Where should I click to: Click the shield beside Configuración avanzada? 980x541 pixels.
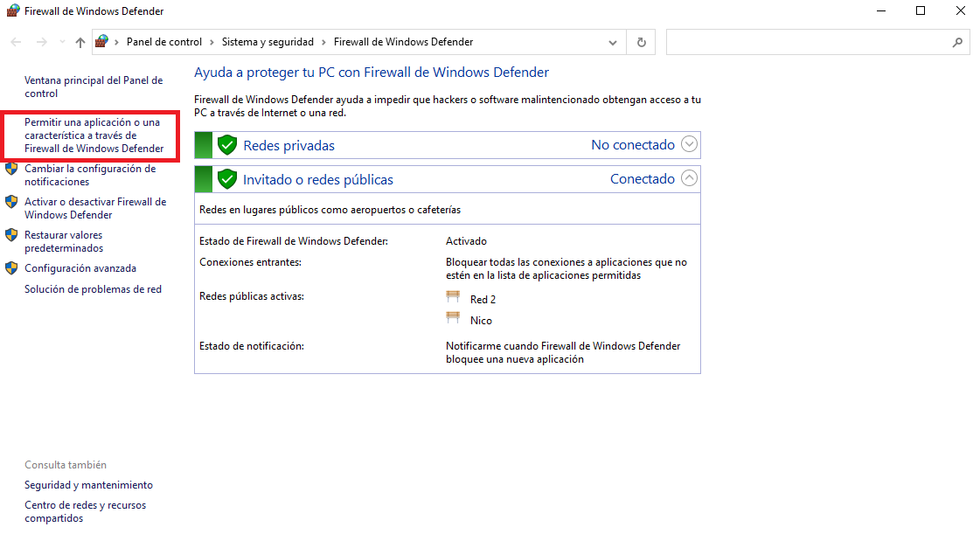coord(11,268)
